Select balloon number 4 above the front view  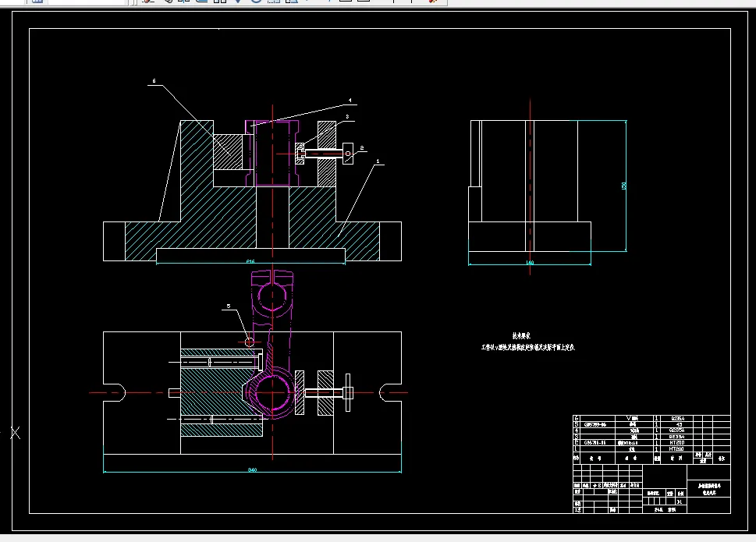click(x=350, y=101)
